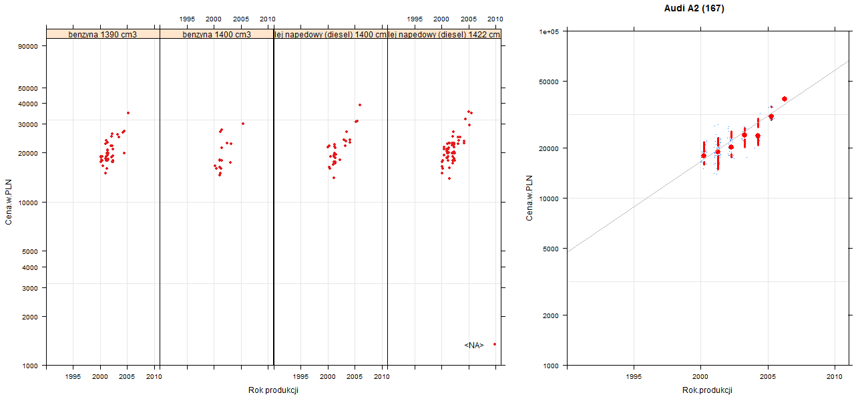
Task: Click the "Cena.w.PLN" label of the fuel-type panel chart
Action: point(9,201)
